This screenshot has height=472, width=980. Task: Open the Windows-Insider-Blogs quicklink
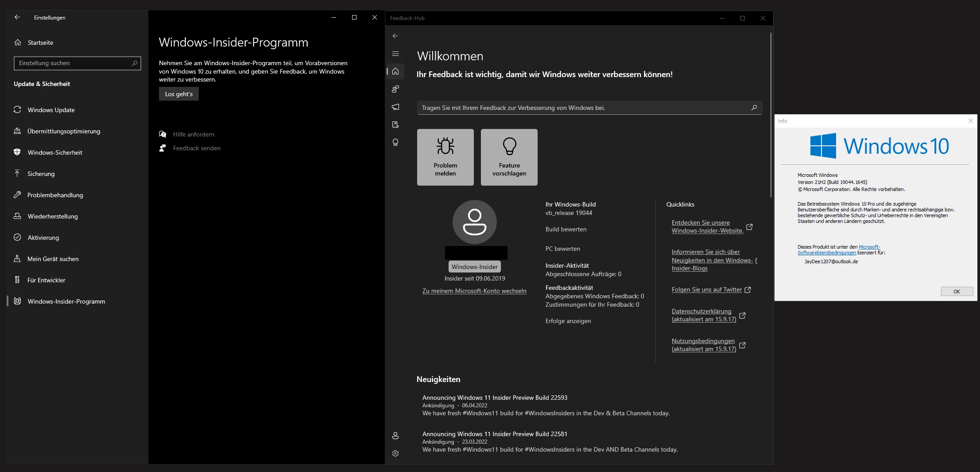coord(712,260)
